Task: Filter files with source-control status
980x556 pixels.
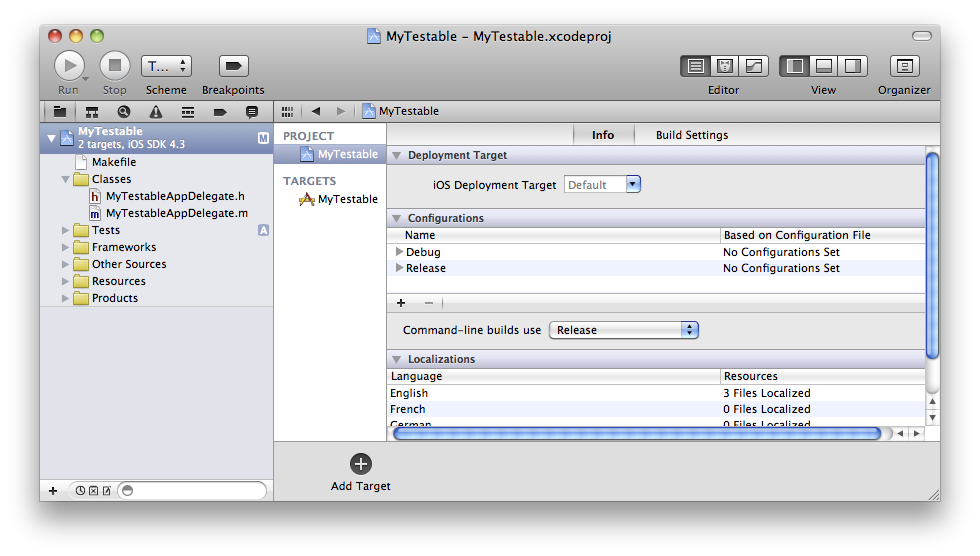Action: tap(93, 490)
